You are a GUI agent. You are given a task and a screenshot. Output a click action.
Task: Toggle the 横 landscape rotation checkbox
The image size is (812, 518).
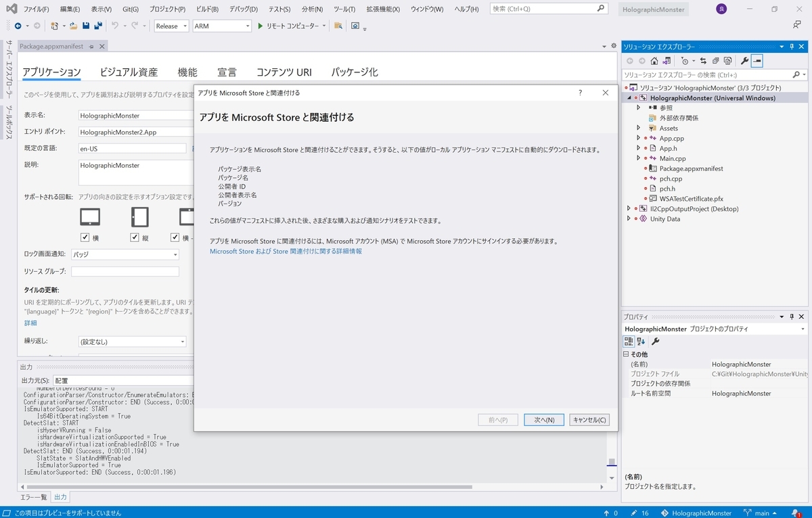tap(85, 237)
